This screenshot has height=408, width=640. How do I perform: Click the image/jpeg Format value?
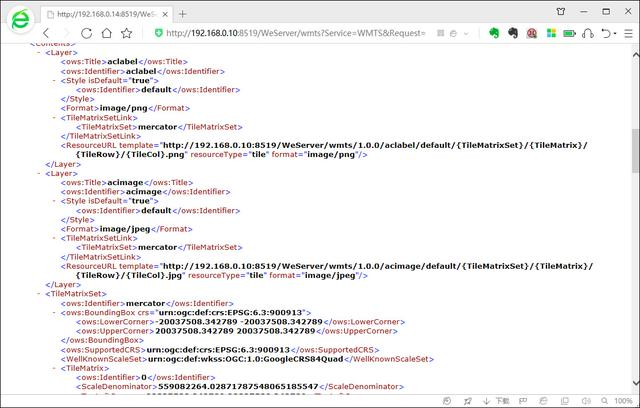coord(125,229)
